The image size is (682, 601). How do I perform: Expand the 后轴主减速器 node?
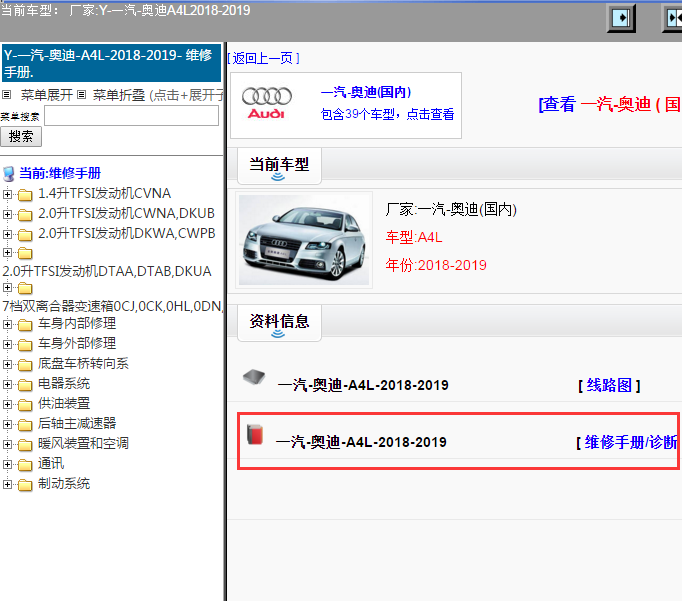[x=7, y=424]
